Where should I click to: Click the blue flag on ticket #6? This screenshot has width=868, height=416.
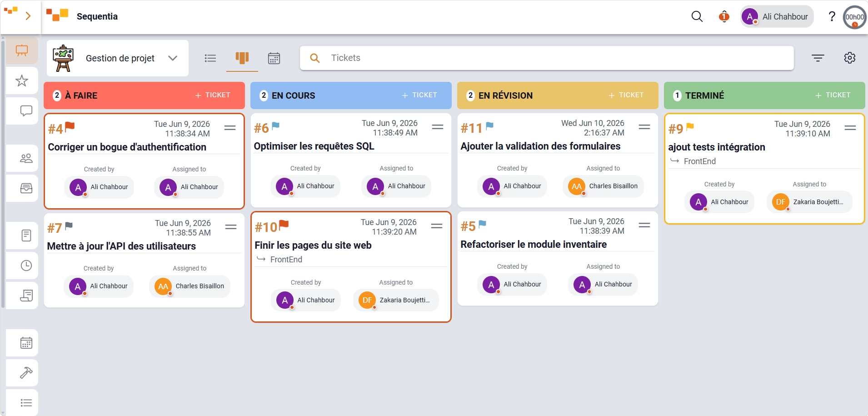(x=275, y=126)
